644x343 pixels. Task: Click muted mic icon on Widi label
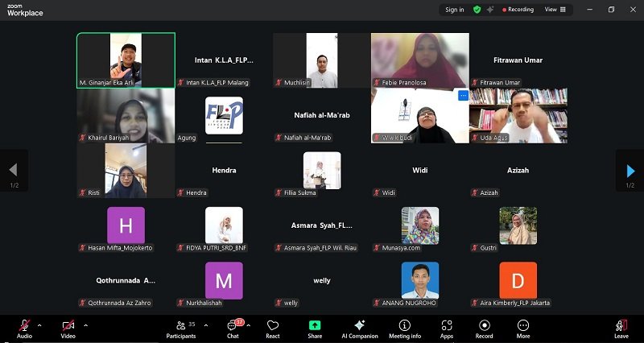pos(377,192)
